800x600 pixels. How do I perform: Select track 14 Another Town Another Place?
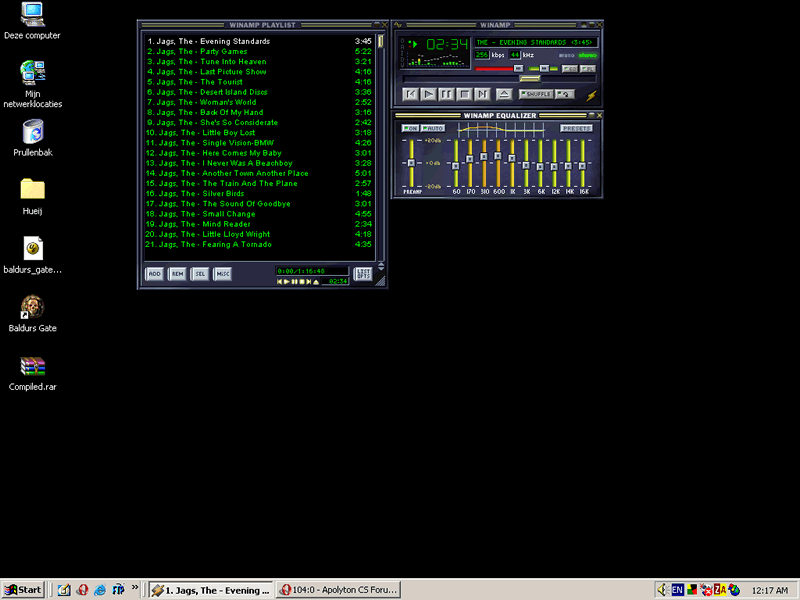(230, 173)
